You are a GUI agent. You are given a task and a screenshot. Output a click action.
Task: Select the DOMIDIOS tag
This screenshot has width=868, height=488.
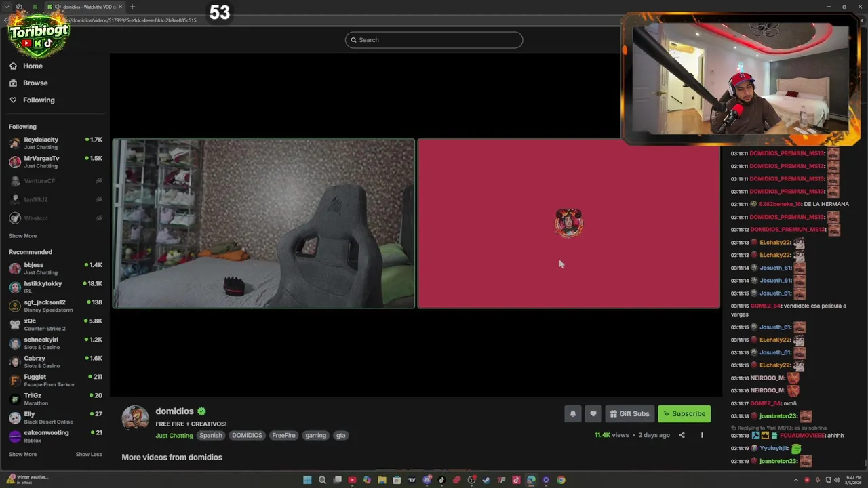point(247,436)
